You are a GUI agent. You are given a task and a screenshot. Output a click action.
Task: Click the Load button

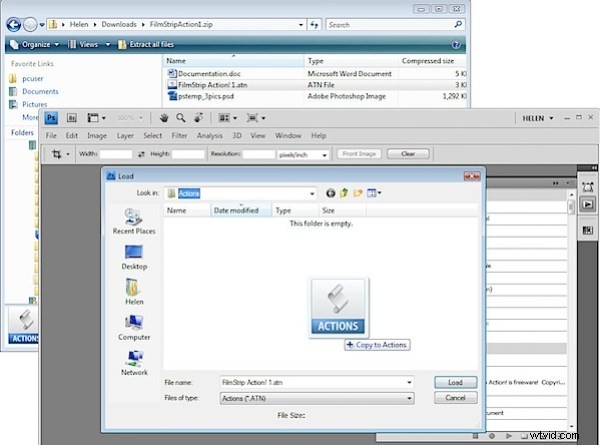pyautogui.click(x=455, y=382)
